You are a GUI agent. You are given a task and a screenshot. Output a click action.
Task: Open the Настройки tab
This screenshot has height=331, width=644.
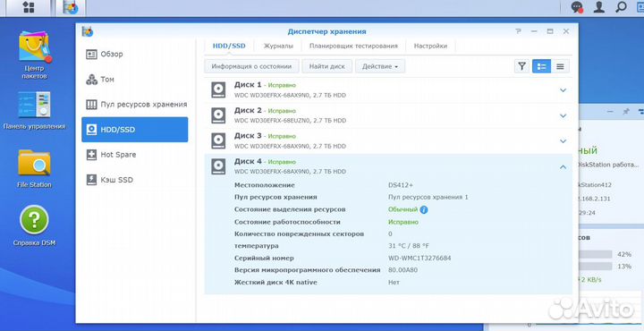point(430,46)
